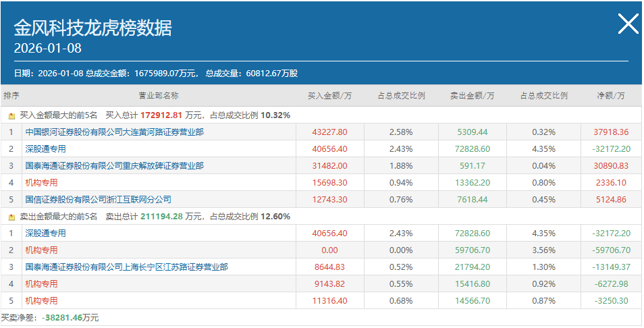Click 机构专用 in buy list row 4
Image resolution: width=644 pixels, height=328 pixels.
tap(41, 183)
